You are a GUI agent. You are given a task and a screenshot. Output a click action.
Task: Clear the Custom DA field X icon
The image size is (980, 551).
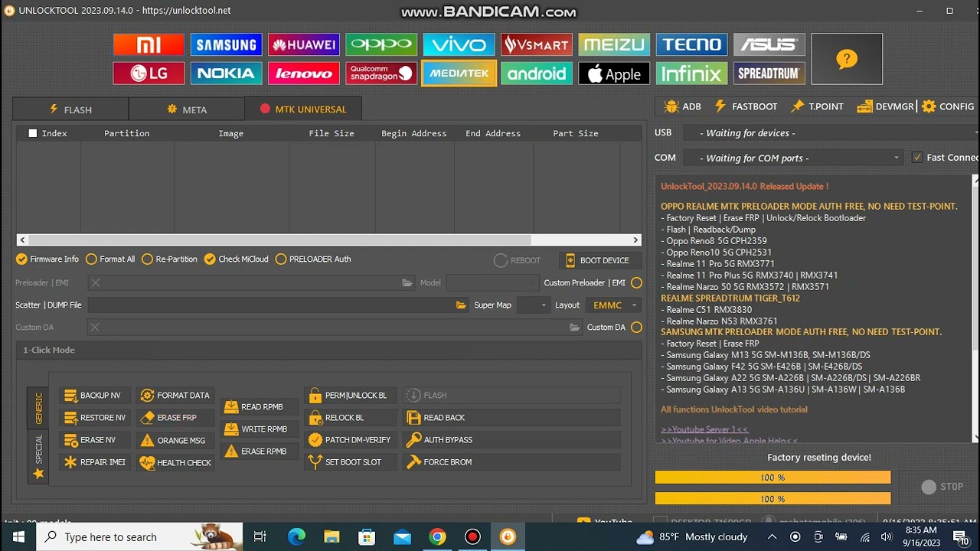tap(95, 328)
